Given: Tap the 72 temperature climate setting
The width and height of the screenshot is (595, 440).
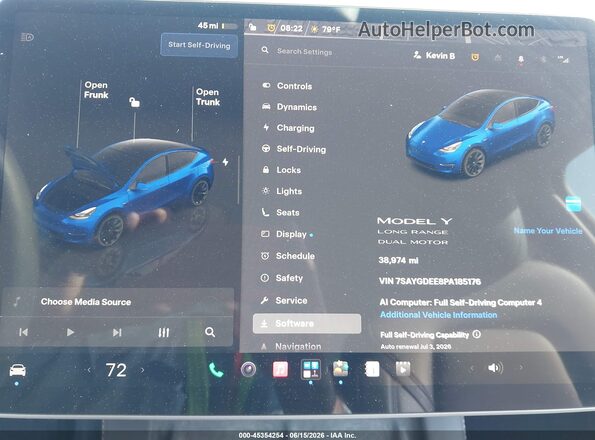Looking at the screenshot, I should (x=116, y=370).
